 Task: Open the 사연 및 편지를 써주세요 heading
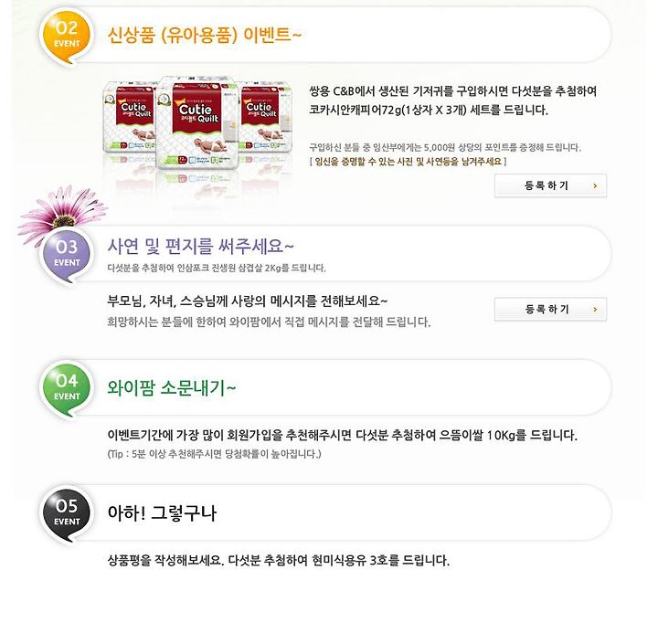(200, 247)
